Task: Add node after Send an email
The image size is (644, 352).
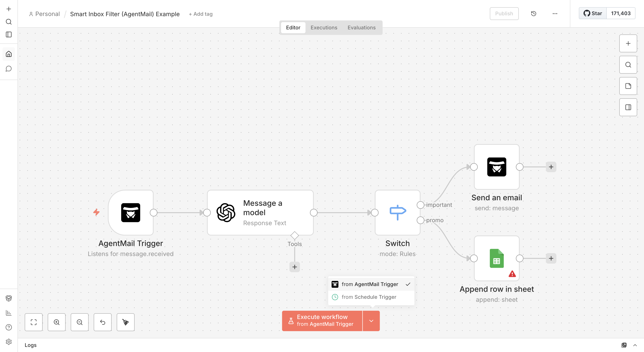Action: click(x=551, y=167)
